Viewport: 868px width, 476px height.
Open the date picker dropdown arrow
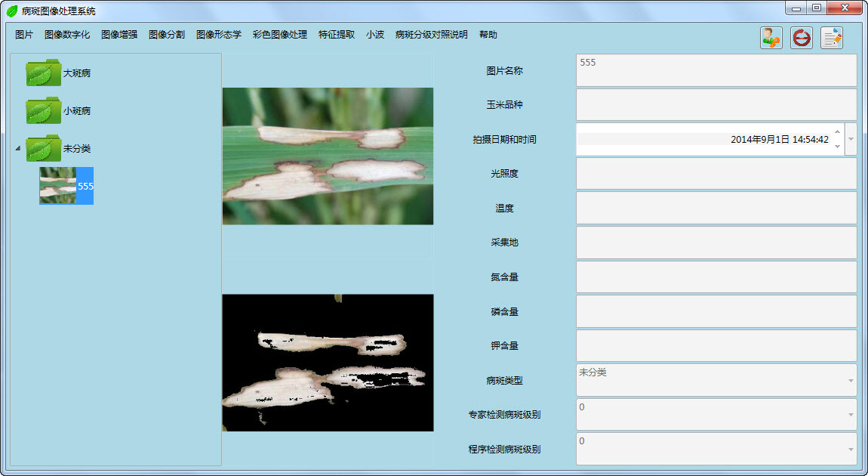851,139
